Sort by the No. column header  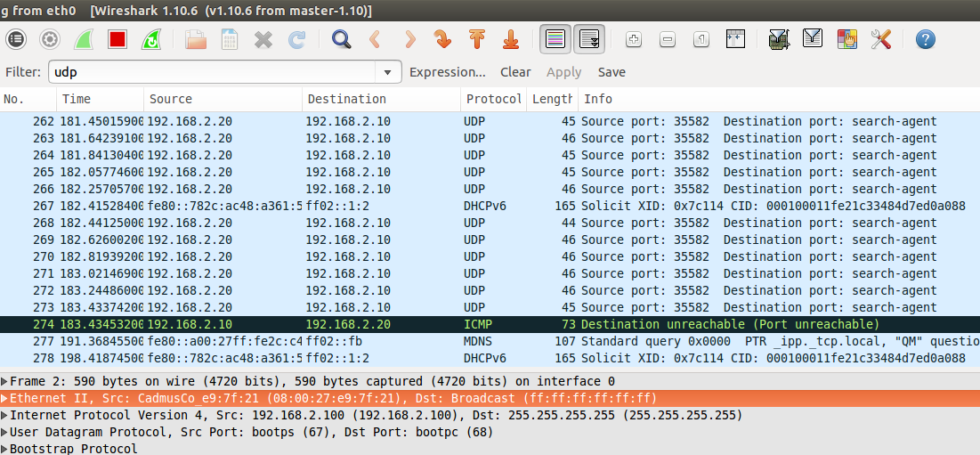pos(28,99)
